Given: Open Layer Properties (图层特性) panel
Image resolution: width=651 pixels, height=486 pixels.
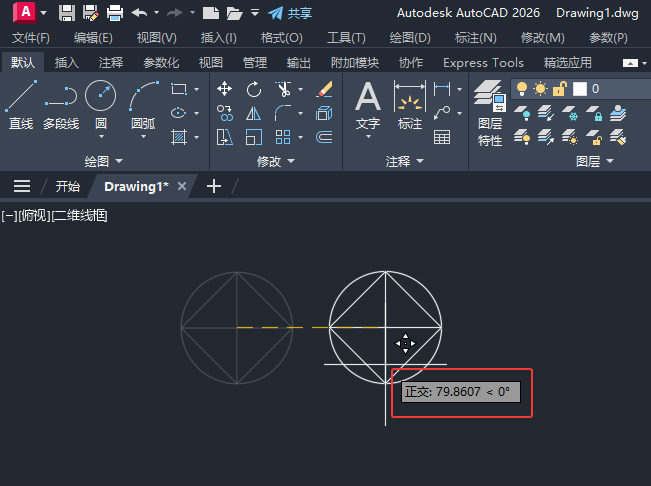Looking at the screenshot, I should click(490, 112).
